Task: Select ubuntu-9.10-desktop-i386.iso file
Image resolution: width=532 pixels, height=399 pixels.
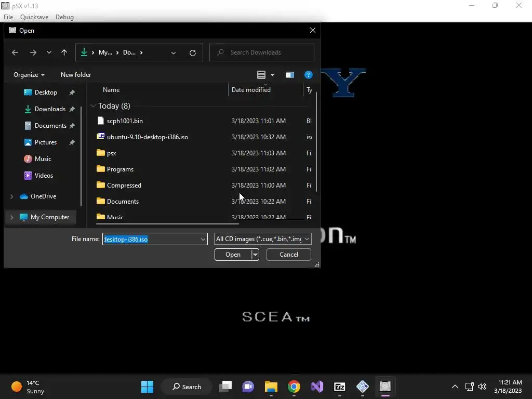Action: 147,137
